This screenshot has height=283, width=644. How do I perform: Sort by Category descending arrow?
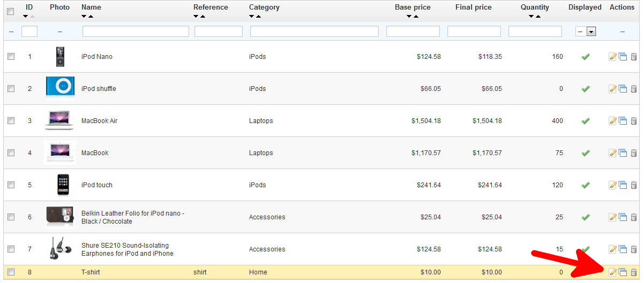coord(252,17)
